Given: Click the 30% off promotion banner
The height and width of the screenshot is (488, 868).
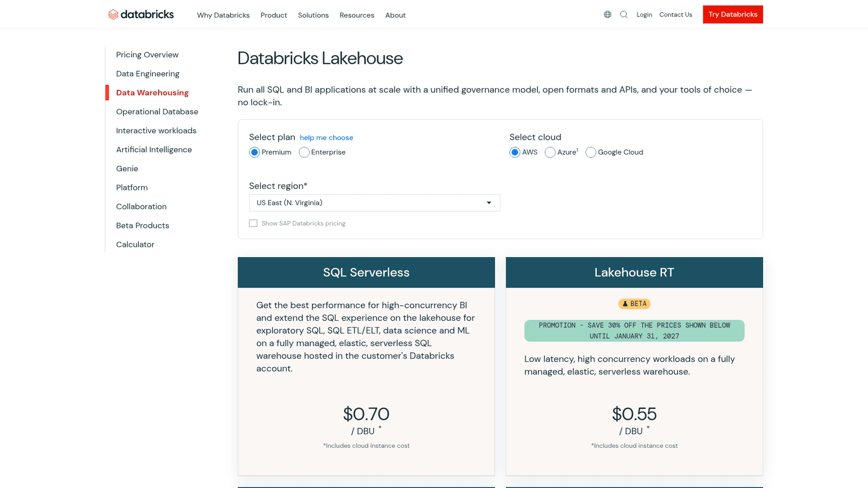Looking at the screenshot, I should pyautogui.click(x=634, y=330).
